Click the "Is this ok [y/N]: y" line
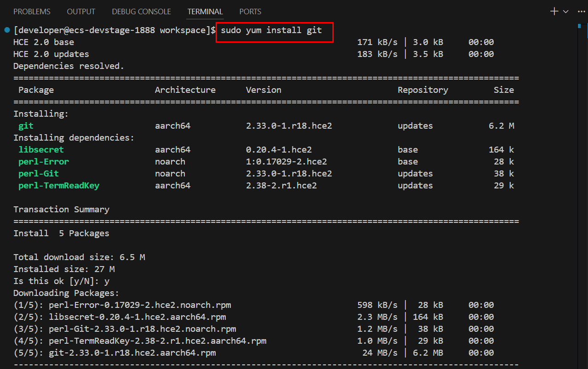588x369 pixels. click(x=61, y=281)
